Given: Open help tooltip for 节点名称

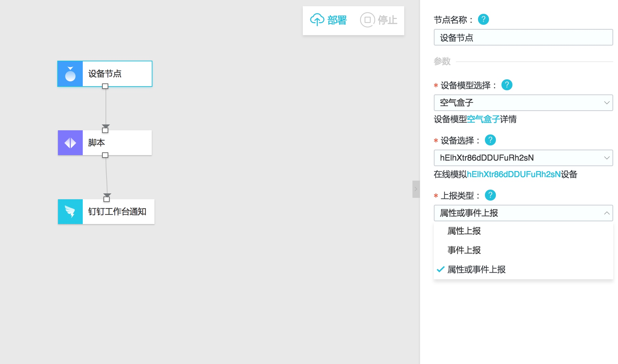Looking at the screenshot, I should click(484, 19).
